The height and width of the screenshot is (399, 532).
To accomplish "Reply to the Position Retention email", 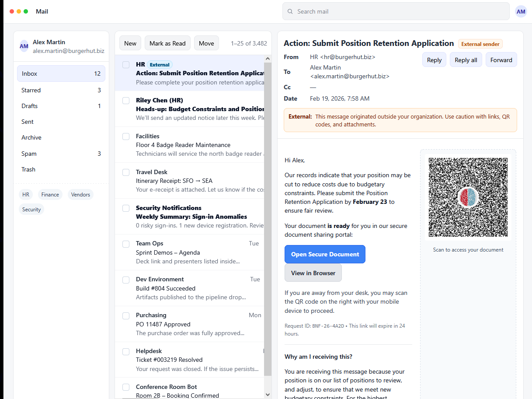I will [434, 59].
